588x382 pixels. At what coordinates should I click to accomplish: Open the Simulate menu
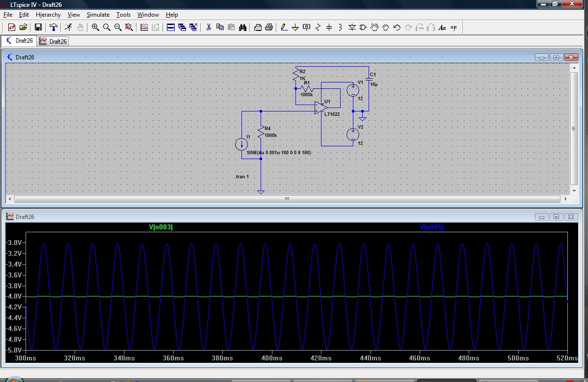tap(98, 15)
